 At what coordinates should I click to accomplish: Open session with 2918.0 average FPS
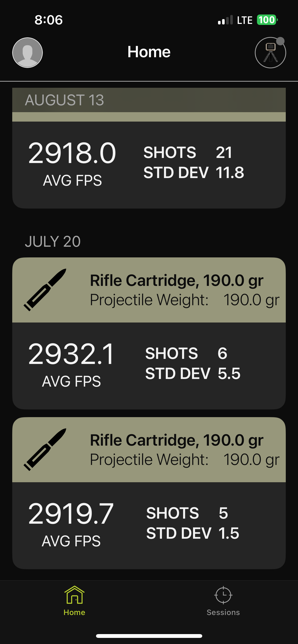(149, 165)
